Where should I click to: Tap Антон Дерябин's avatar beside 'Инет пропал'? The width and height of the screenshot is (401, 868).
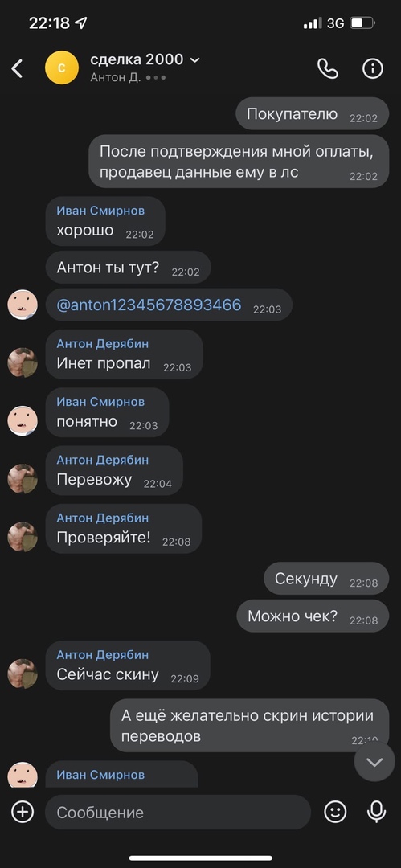click(x=23, y=362)
